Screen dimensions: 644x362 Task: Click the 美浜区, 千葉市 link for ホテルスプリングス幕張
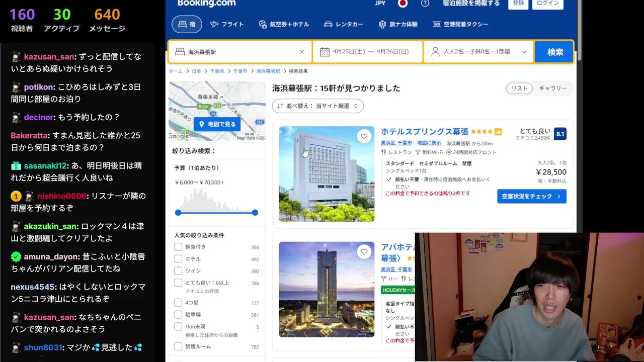tap(396, 143)
